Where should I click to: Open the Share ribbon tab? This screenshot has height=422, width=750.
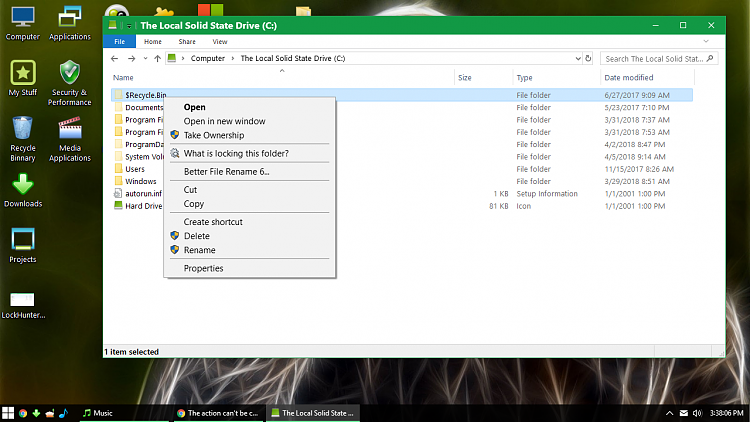coord(187,42)
